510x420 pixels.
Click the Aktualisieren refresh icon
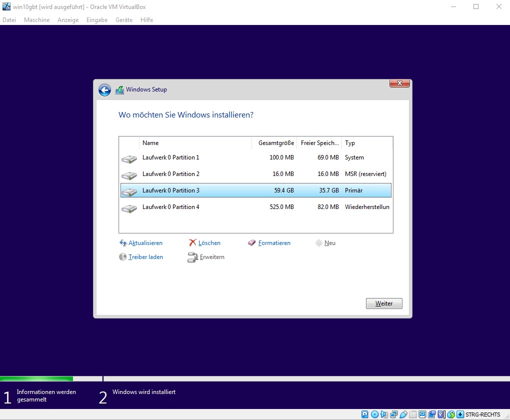click(123, 242)
